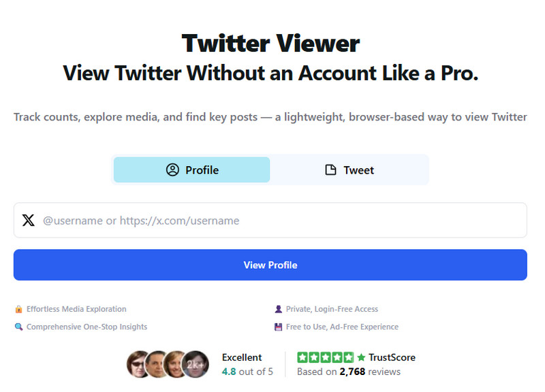Click the magnifier icon beside Comprehensive One-Stop Insights

pyautogui.click(x=18, y=327)
